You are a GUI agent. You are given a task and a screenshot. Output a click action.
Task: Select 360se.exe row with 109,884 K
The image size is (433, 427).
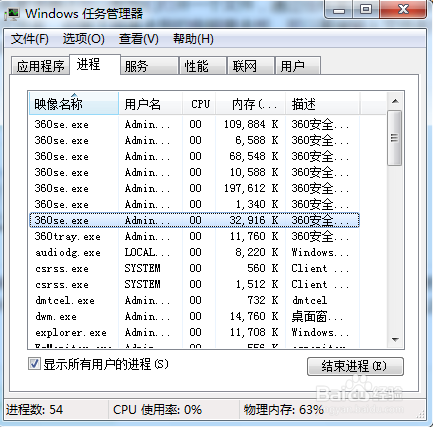pos(194,124)
